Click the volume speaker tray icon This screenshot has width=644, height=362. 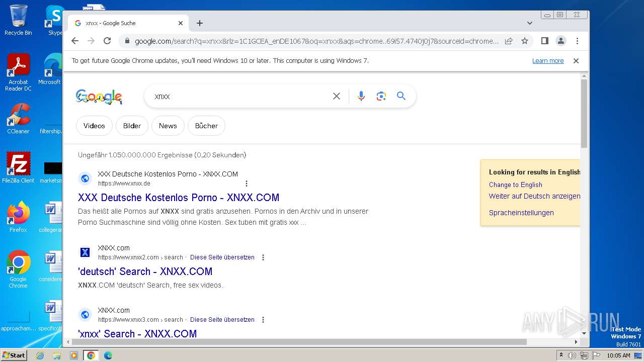coord(572,355)
